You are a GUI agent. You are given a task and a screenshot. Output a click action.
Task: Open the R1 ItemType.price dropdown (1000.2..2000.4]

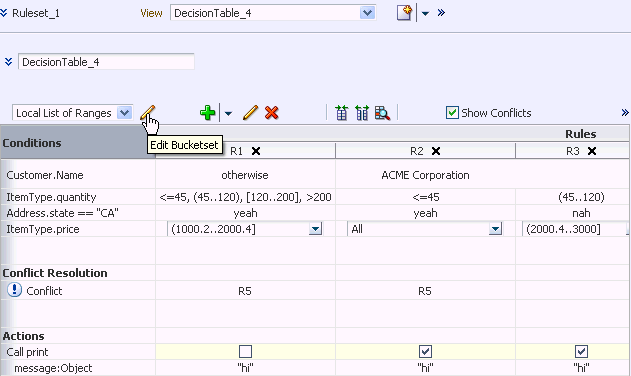tap(316, 229)
